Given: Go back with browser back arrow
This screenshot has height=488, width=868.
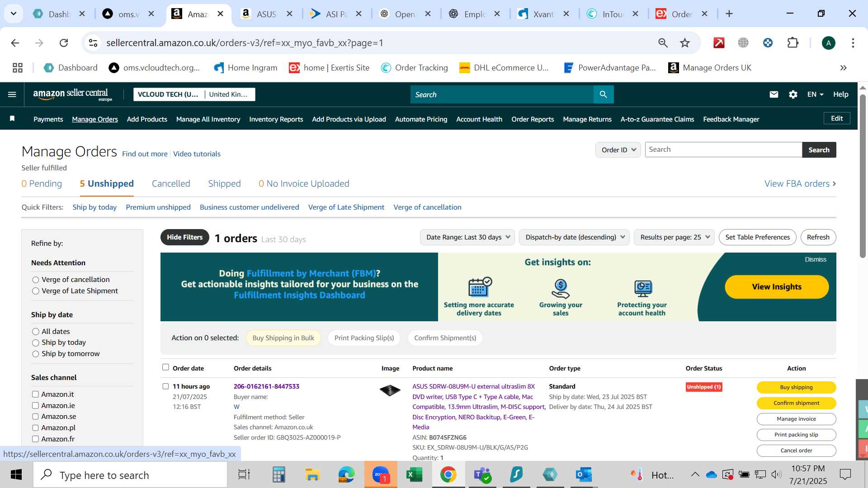Looking at the screenshot, I should [15, 43].
